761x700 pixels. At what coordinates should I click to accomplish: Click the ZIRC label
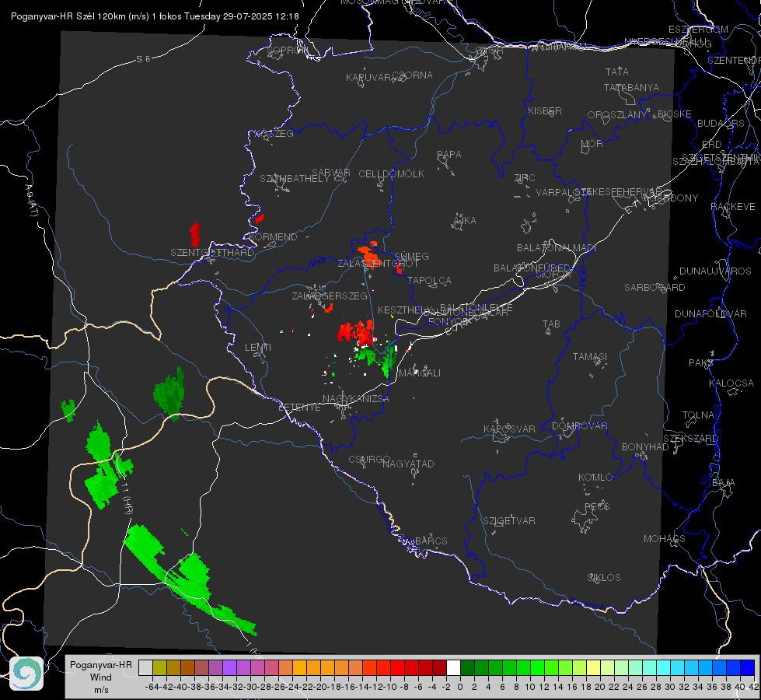(525, 178)
